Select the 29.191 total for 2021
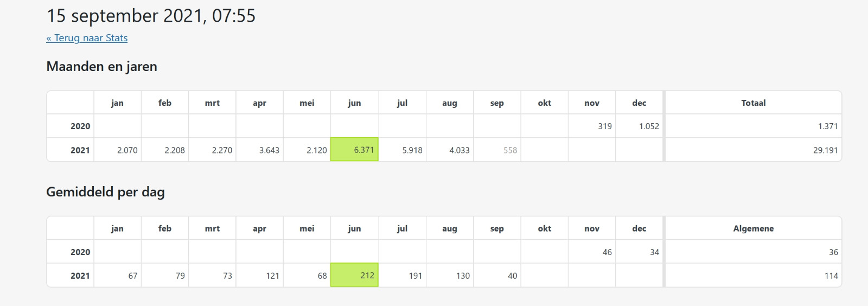Screen dimensions: 868x306 point(825,150)
